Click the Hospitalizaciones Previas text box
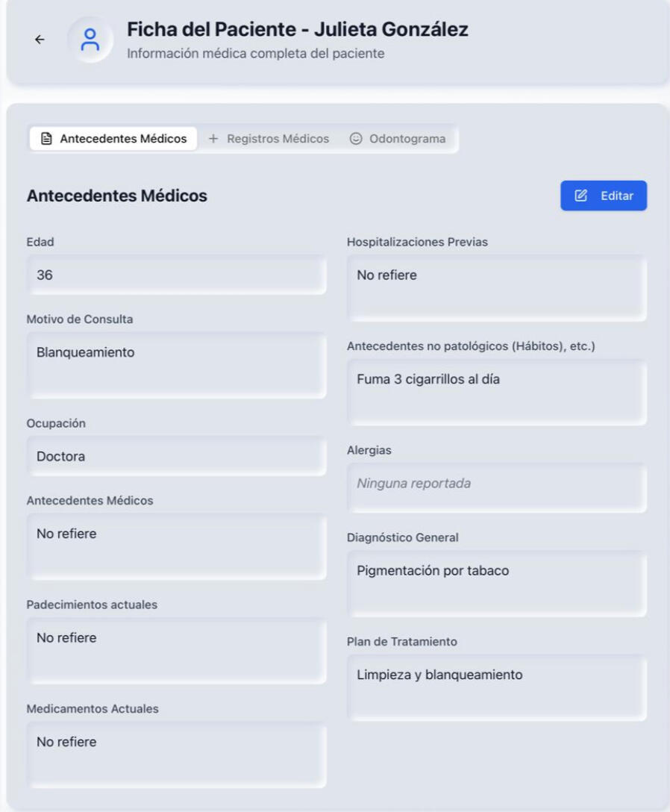670x812 pixels. click(497, 288)
